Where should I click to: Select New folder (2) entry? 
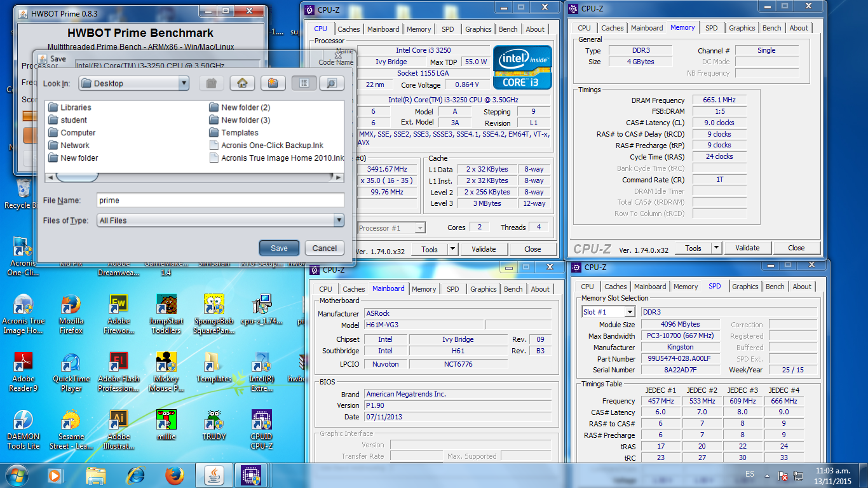coord(240,107)
